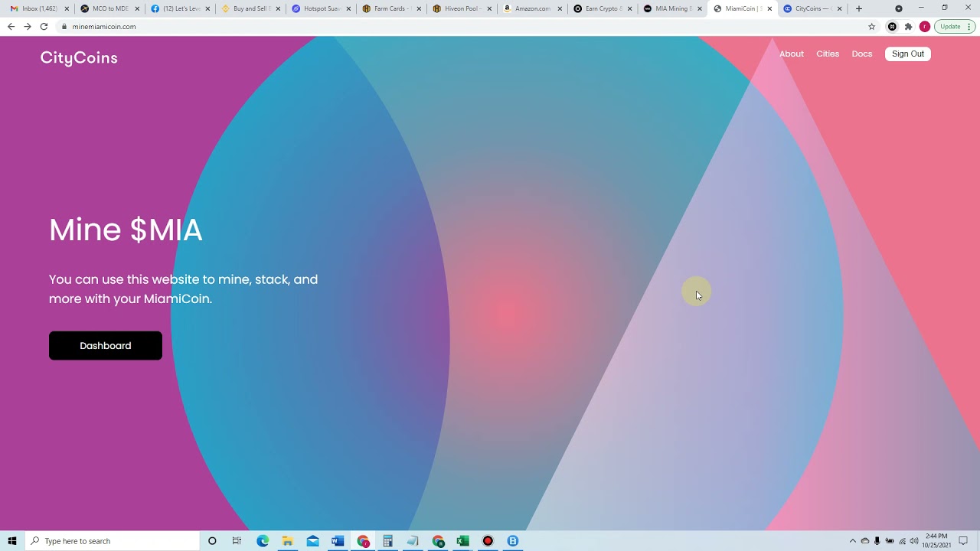Screen dimensions: 980x551
Task: Reload the current page
Action: click(x=44, y=26)
